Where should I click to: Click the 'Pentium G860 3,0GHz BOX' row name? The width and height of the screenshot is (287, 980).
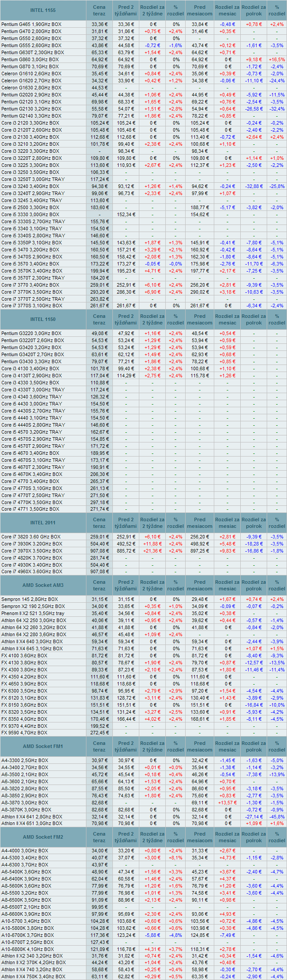click(x=30, y=59)
